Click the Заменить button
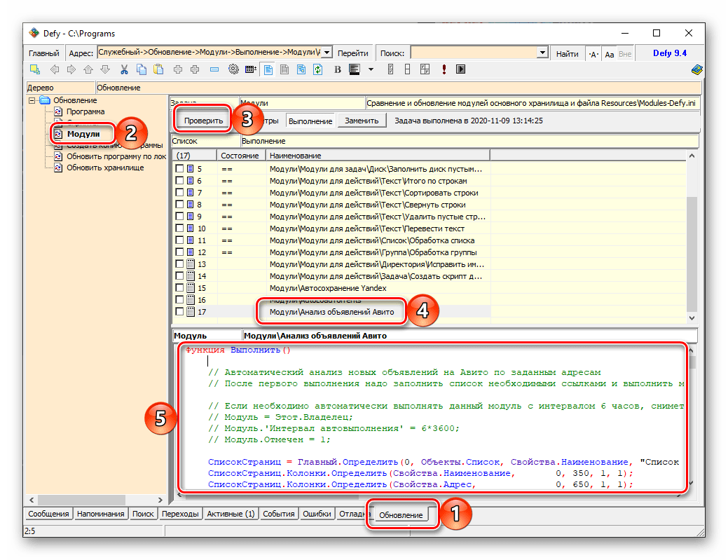This screenshot has width=728, height=560. click(x=362, y=121)
